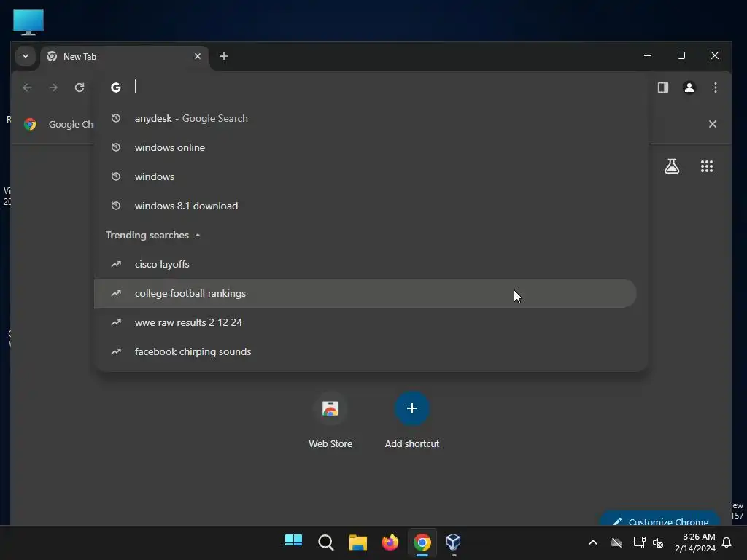Click the muted volume tray icon
Screen dimensions: 747x560
pos(659,542)
